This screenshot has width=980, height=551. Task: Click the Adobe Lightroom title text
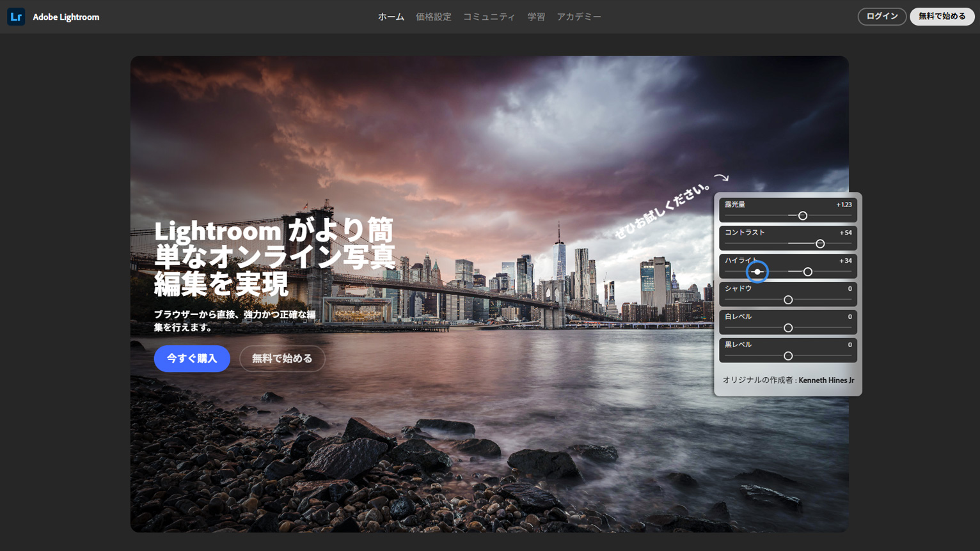[x=66, y=17]
